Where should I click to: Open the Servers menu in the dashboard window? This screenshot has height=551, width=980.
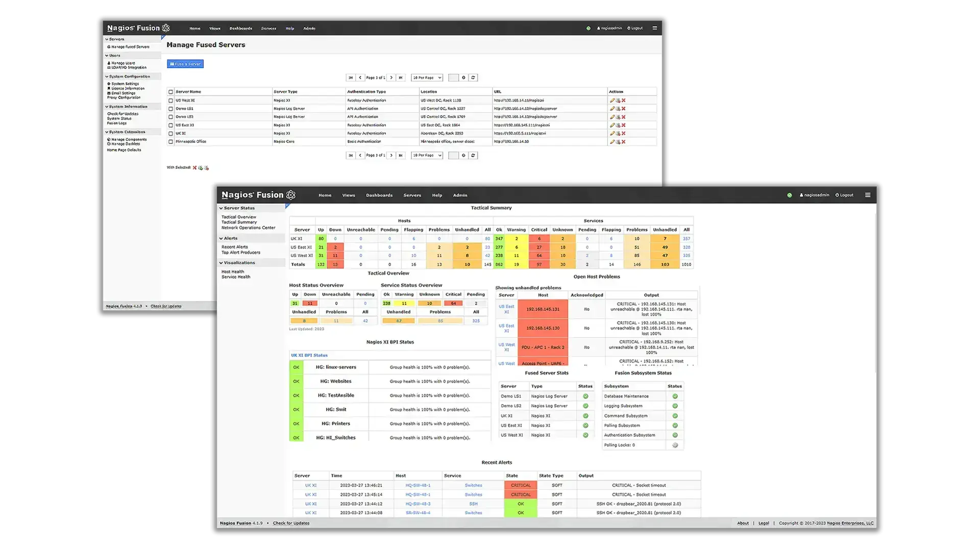(x=412, y=195)
